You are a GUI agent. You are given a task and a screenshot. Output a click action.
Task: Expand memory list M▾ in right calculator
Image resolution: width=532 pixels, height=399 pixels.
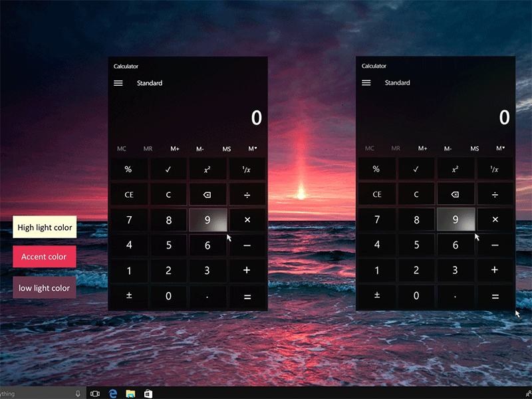pos(501,149)
